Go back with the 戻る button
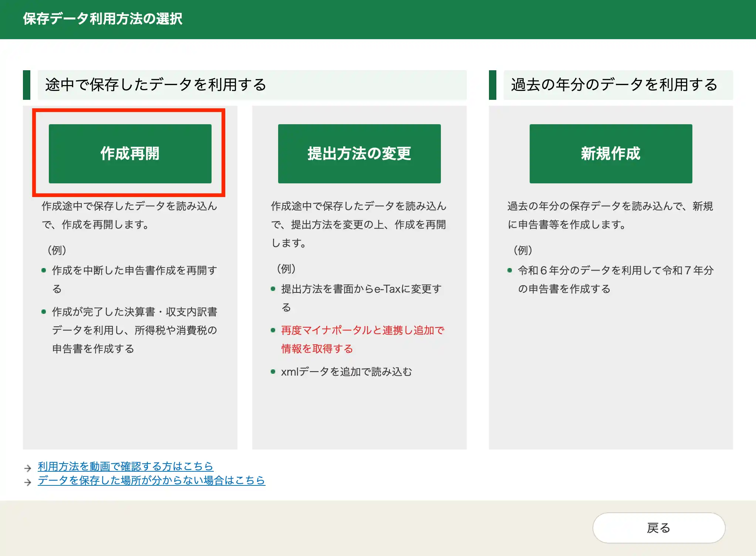The height and width of the screenshot is (556, 756). click(658, 528)
